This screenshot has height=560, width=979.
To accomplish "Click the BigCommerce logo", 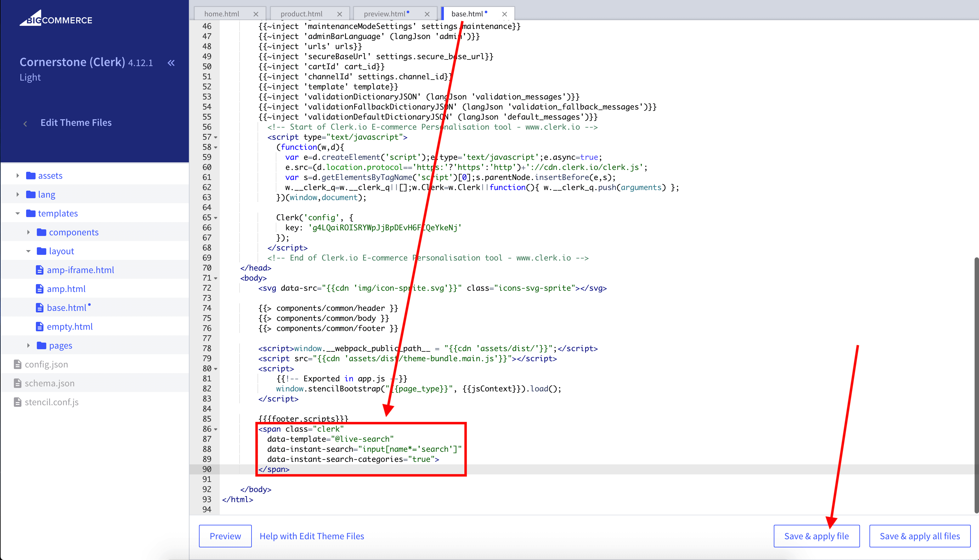I will coord(56,19).
